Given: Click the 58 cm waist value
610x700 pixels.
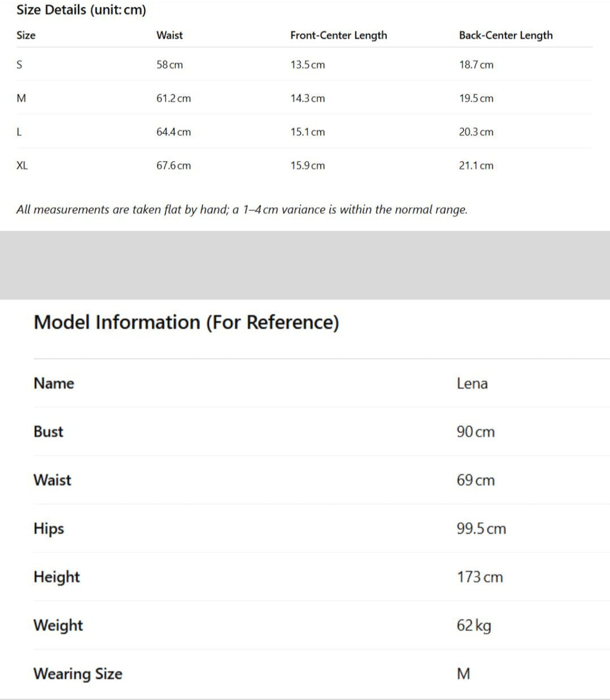Looking at the screenshot, I should click(x=169, y=65).
